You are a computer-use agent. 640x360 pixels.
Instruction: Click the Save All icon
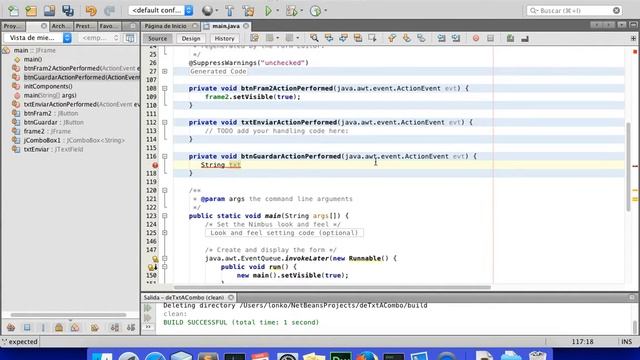(x=68, y=11)
